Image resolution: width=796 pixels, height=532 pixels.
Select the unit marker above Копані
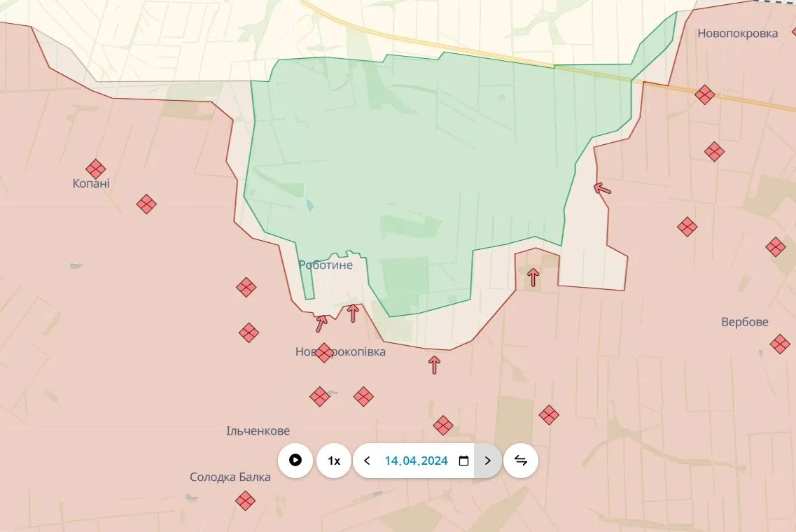coord(96,169)
